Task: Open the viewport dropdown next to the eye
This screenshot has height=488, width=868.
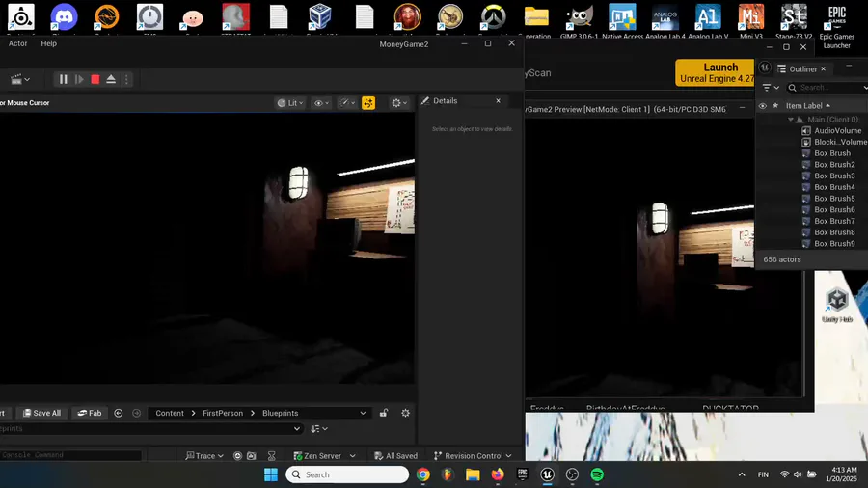Action: (x=347, y=103)
